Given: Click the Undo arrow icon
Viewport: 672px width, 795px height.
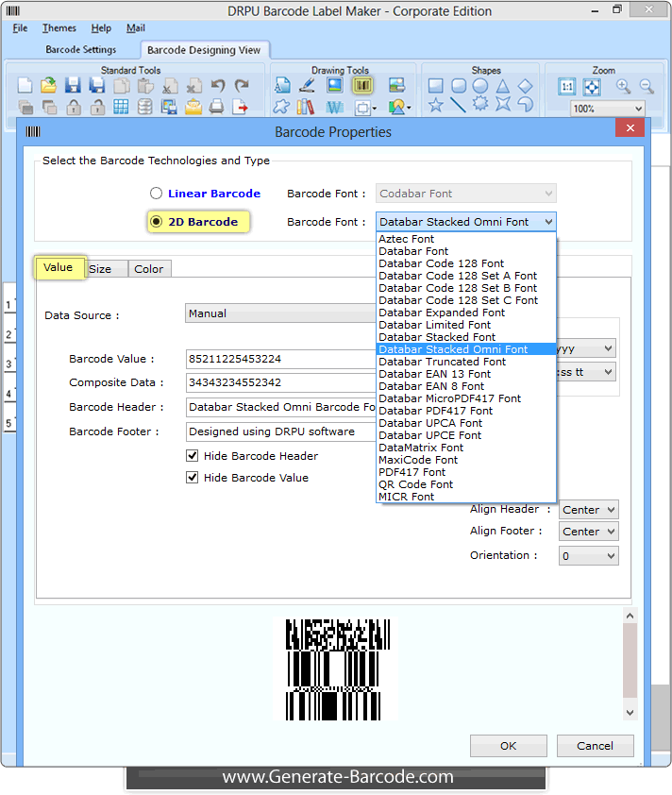Looking at the screenshot, I should tap(218, 85).
